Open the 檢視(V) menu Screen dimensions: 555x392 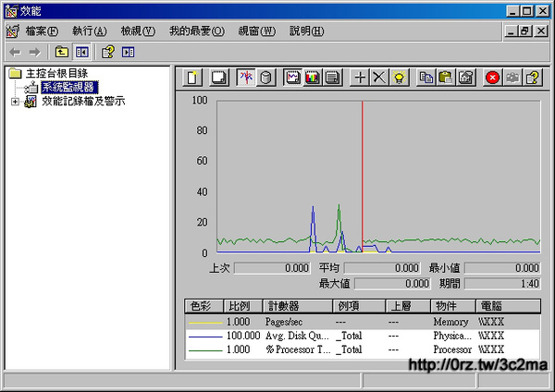point(138,31)
